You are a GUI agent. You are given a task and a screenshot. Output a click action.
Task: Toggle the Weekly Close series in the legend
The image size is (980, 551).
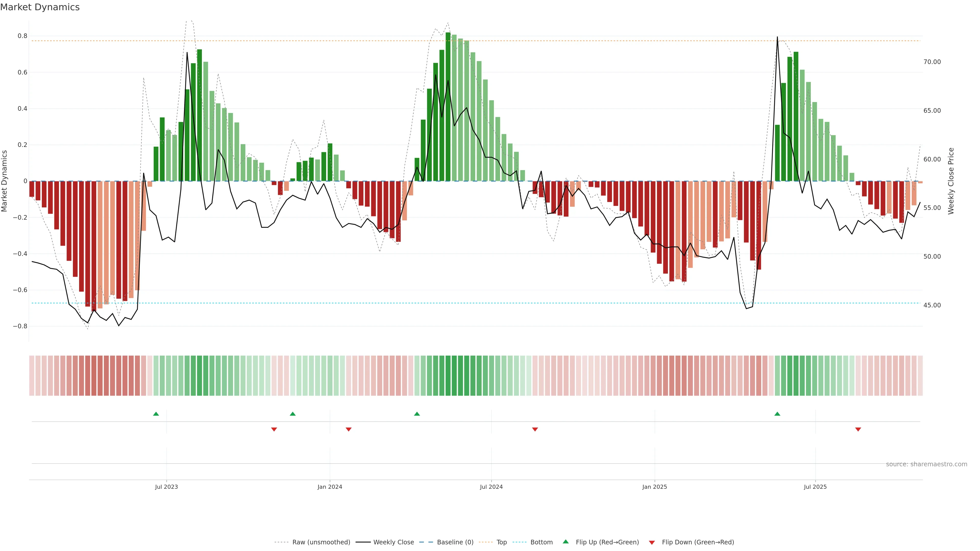(x=393, y=542)
